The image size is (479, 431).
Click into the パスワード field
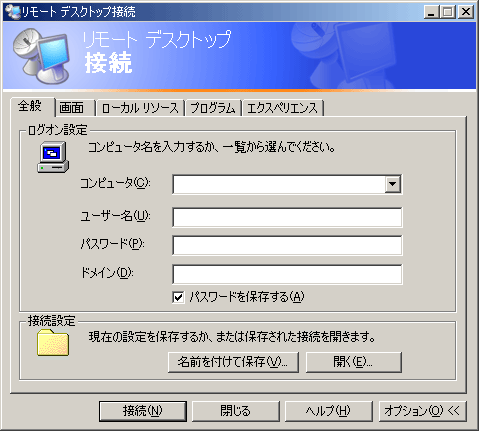tap(287, 245)
